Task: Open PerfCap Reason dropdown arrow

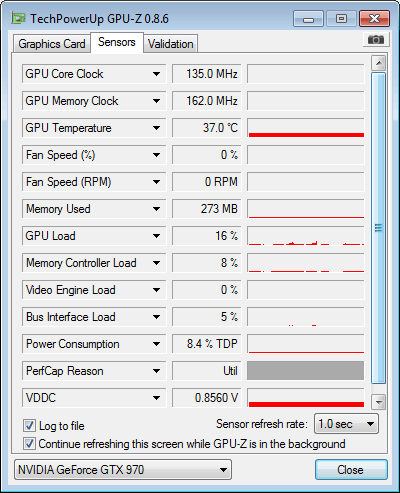Action: coord(156,371)
